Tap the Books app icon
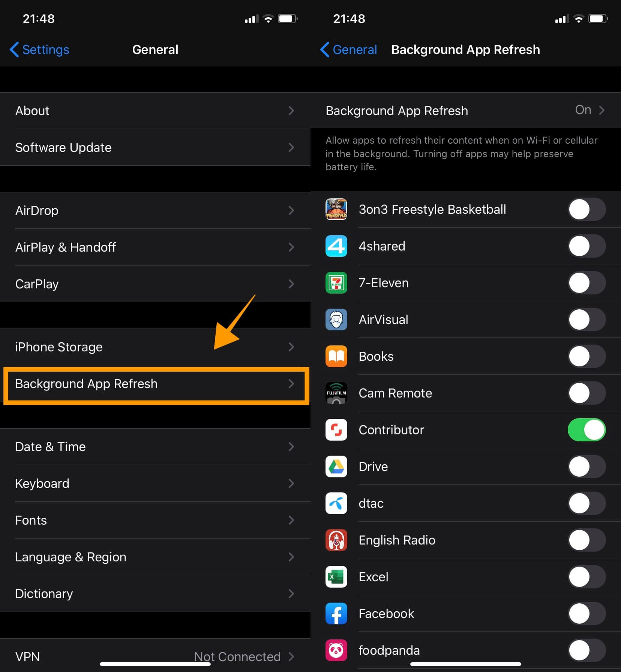This screenshot has width=621, height=672. coord(336,356)
